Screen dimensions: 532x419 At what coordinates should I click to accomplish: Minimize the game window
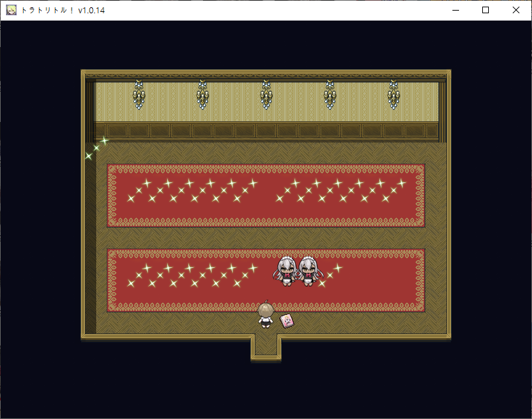[456, 10]
